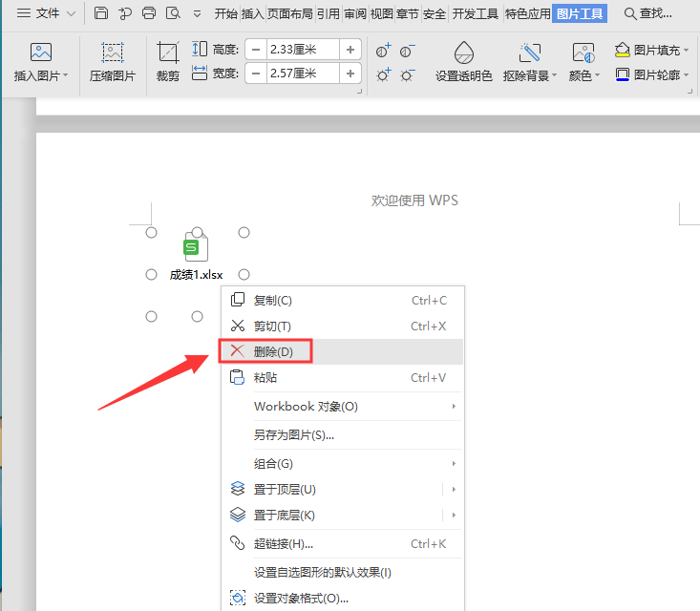Expand the 颜色 dropdown arrow
This screenshot has height=611, width=700.
597,75
